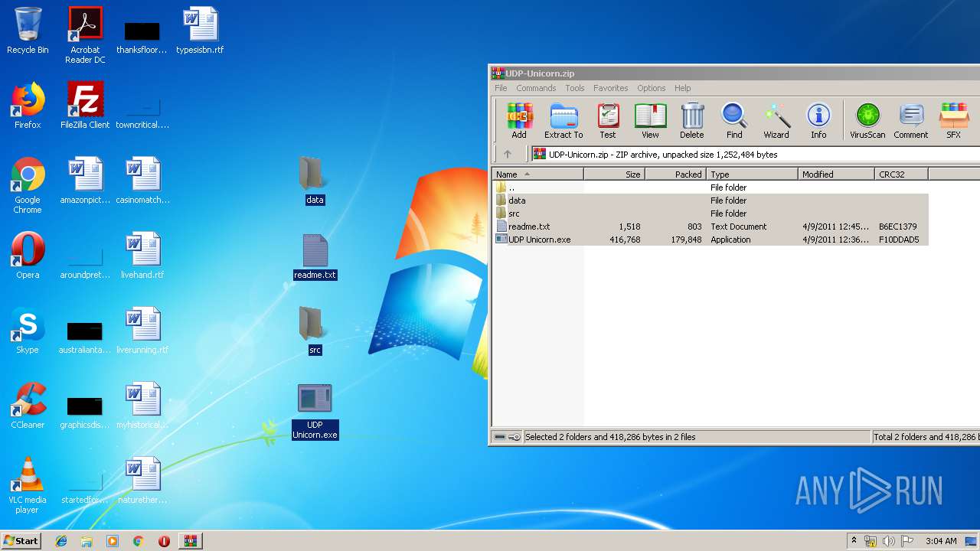Open Chrome from the taskbar

pos(138,541)
